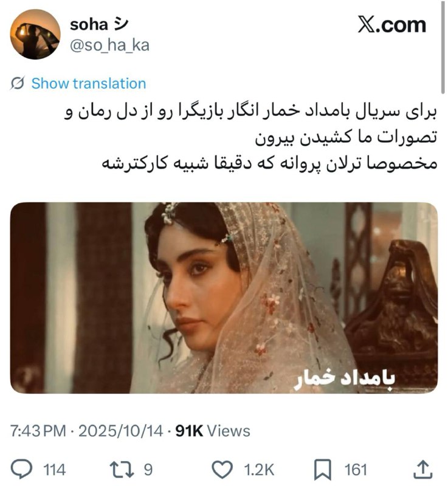Bookmark this post
The width and height of the screenshot is (448, 486).
click(x=323, y=470)
